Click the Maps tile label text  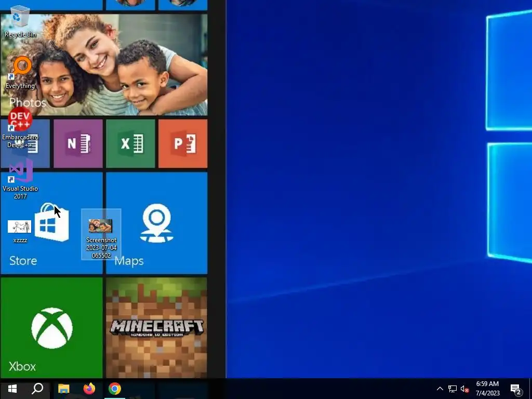129,261
